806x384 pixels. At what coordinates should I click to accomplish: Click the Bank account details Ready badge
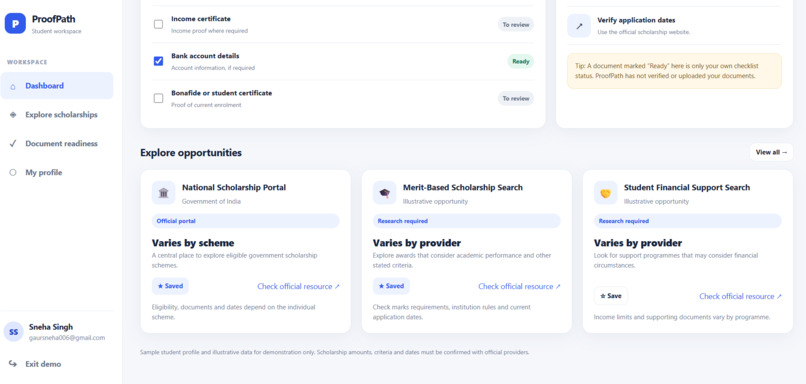tap(521, 61)
